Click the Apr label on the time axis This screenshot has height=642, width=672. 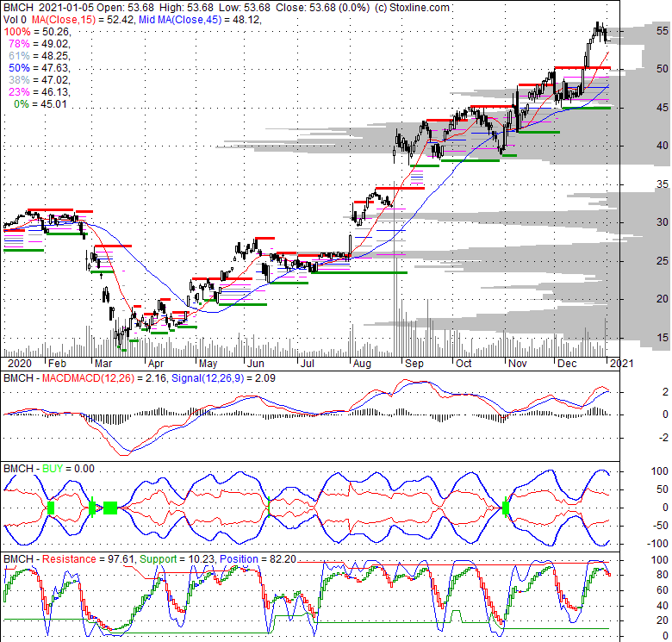pos(156,364)
